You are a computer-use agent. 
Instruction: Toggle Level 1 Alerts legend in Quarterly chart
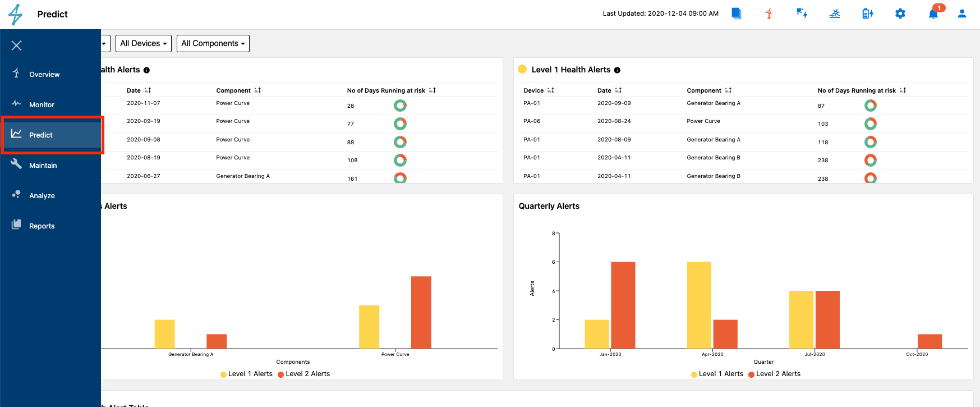pyautogui.click(x=717, y=374)
